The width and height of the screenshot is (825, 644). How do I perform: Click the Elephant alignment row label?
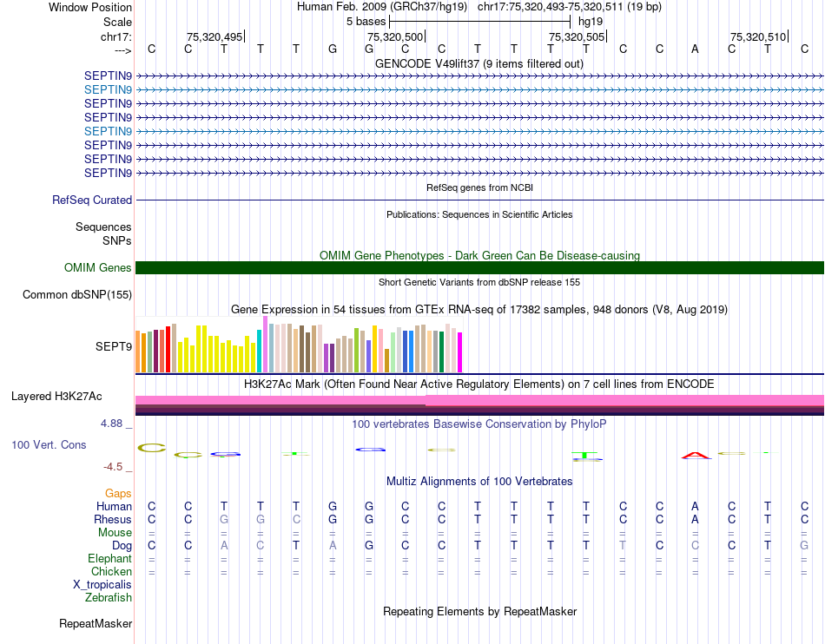coord(110,558)
